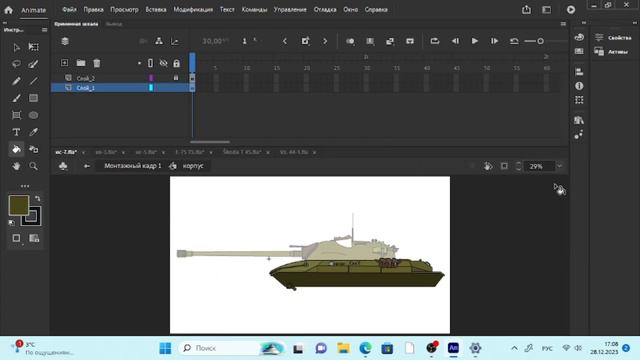Open the stage zoom percentage dropdown
This screenshot has width=640, height=360.
click(560, 166)
